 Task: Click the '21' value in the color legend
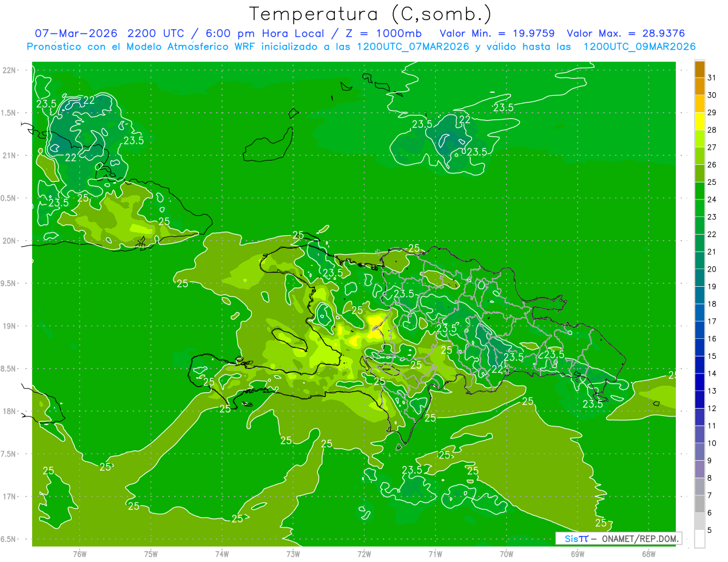click(712, 252)
